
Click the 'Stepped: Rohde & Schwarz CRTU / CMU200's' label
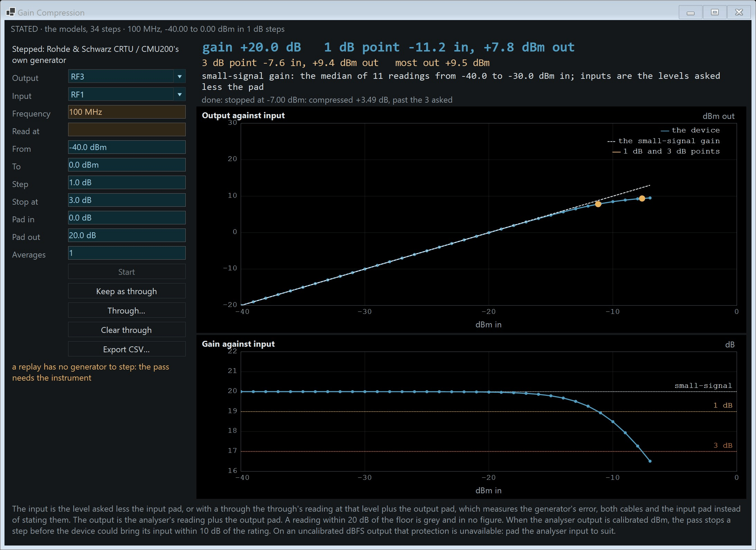click(95, 55)
